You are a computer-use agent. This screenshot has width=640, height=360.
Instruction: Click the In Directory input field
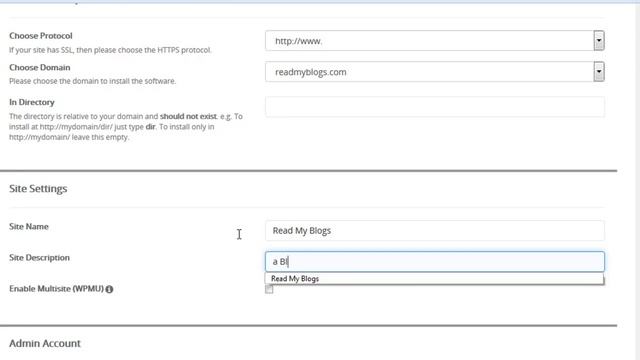click(435, 107)
